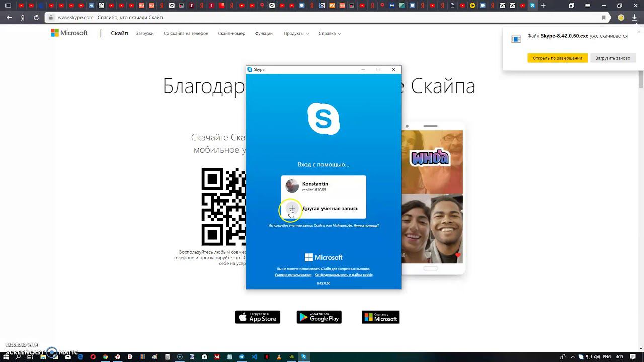Click the phone screenshot image on the page
The height and width of the screenshot is (362, 644).
433,197
